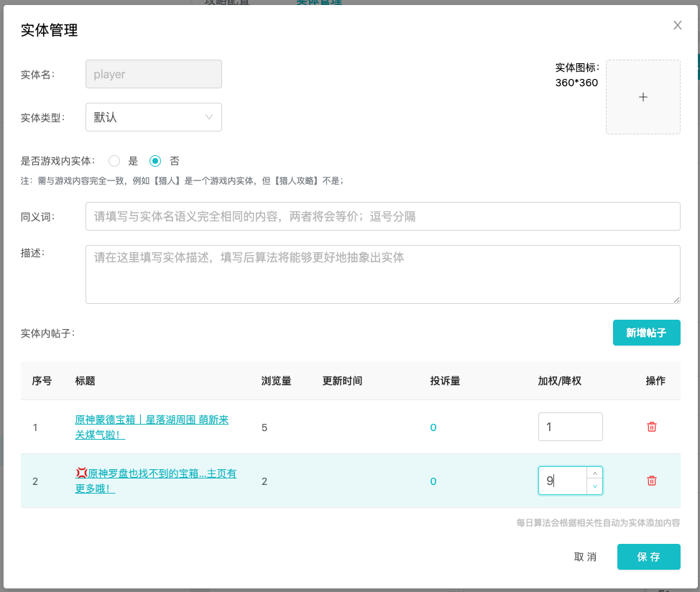Screen dimensions: 700x592
Task: Click complaint count 0 in second row
Action: coord(433,481)
